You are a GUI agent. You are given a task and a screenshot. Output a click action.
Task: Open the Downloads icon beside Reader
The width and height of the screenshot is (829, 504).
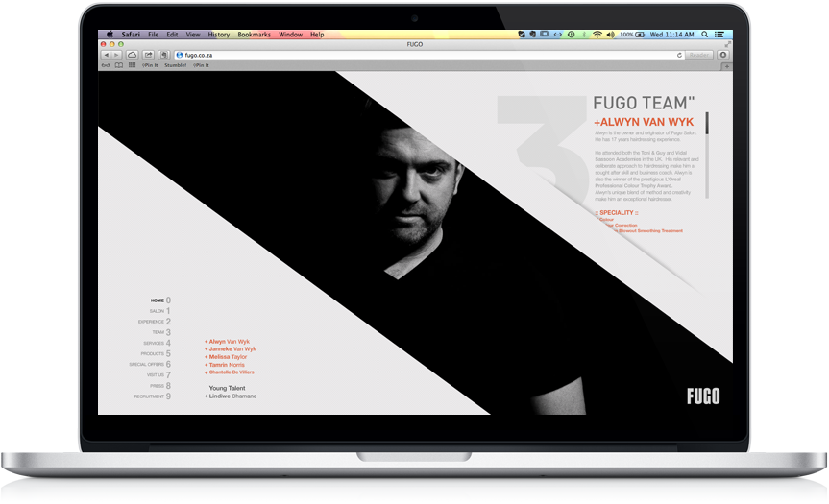tap(723, 55)
